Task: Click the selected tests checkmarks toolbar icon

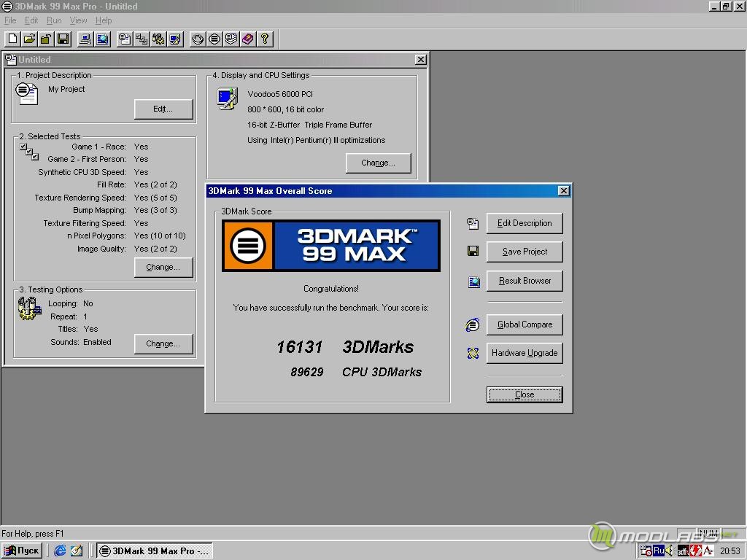Action: 142,39
